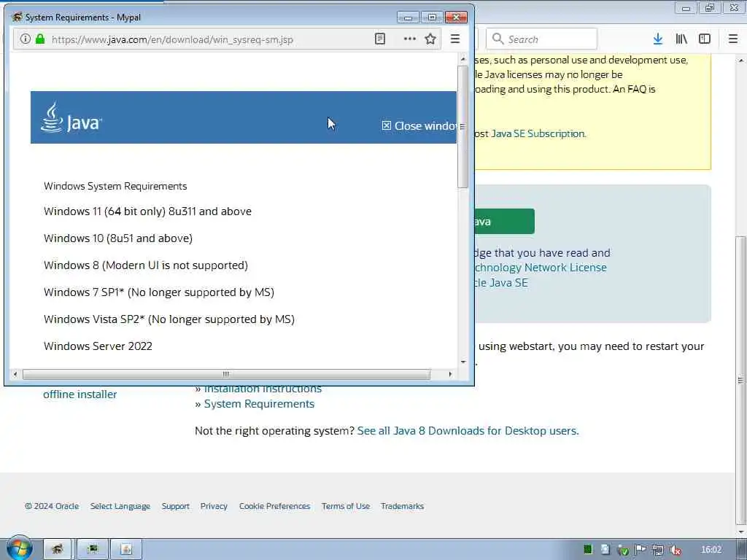Switch to Mypal browser taskbar button
This screenshot has width=747, height=560.
[x=57, y=550]
